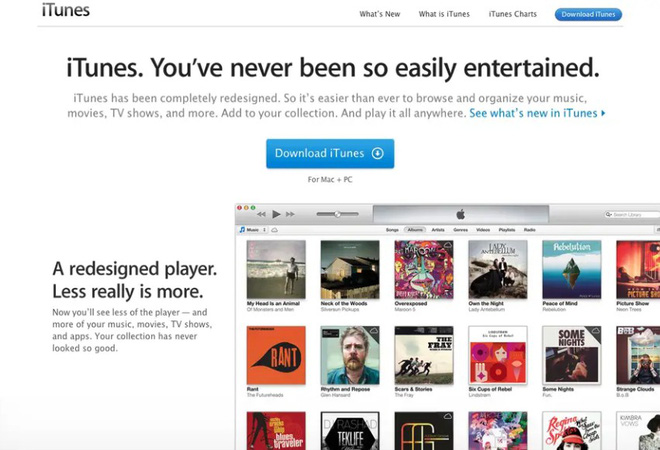Open Neck of the Woods album cover
This screenshot has width=660, height=450.
(350, 269)
